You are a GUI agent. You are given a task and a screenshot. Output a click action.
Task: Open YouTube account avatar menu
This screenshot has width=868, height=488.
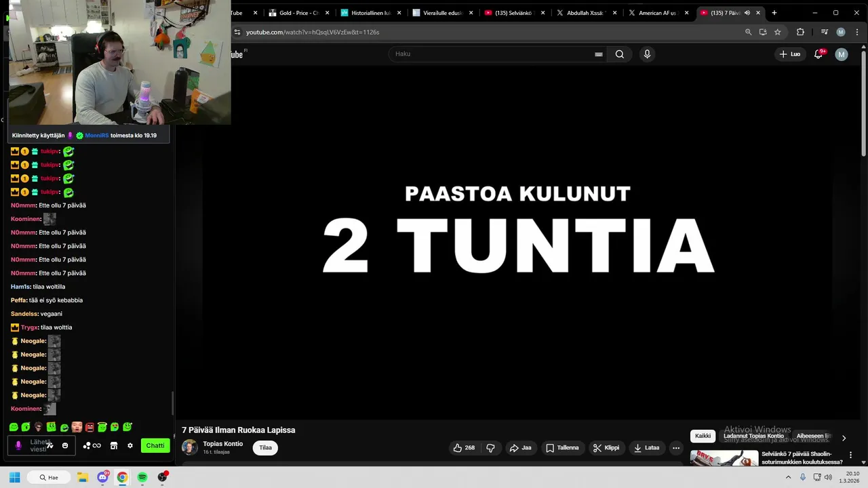click(x=842, y=54)
